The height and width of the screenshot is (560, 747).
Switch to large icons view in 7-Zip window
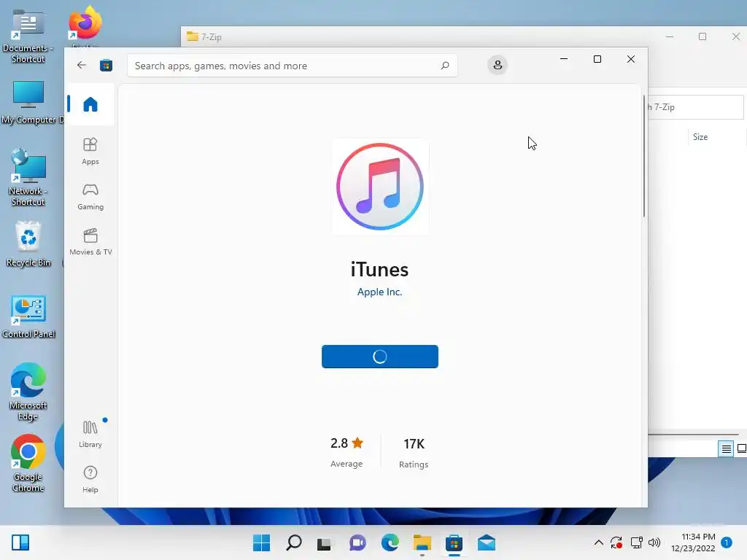[741, 448]
